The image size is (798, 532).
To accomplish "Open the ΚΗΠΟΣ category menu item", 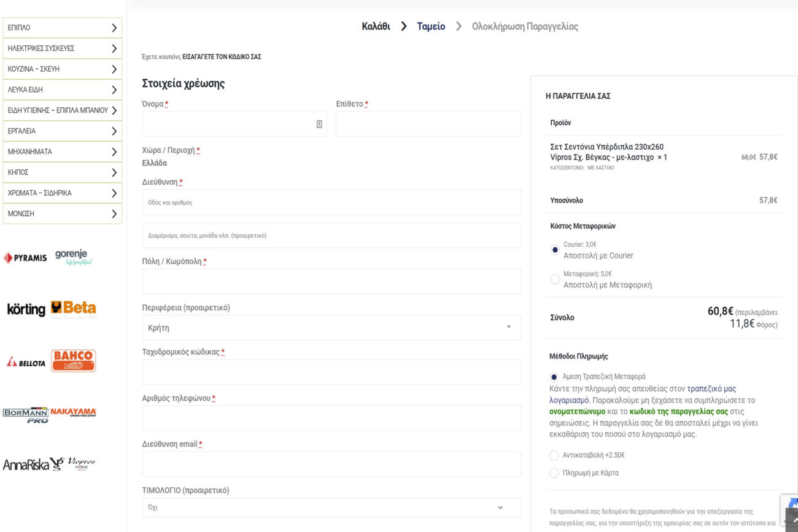I will click(62, 172).
